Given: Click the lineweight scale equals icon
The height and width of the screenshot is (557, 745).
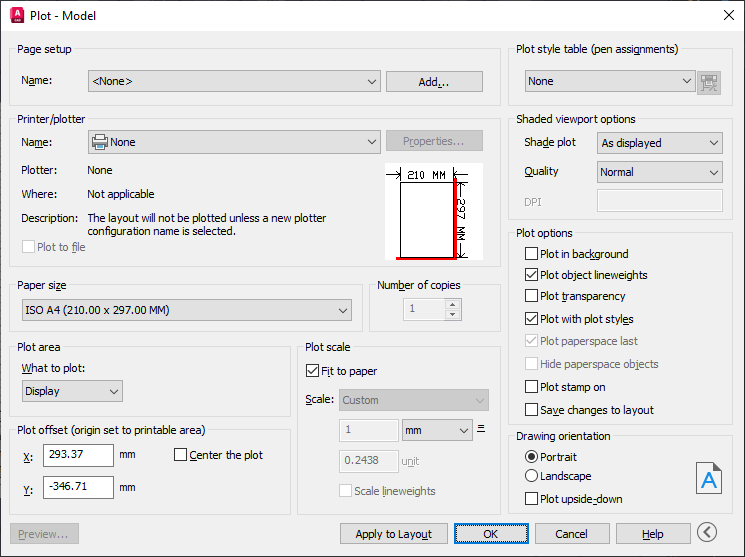Looking at the screenshot, I should pos(481,429).
